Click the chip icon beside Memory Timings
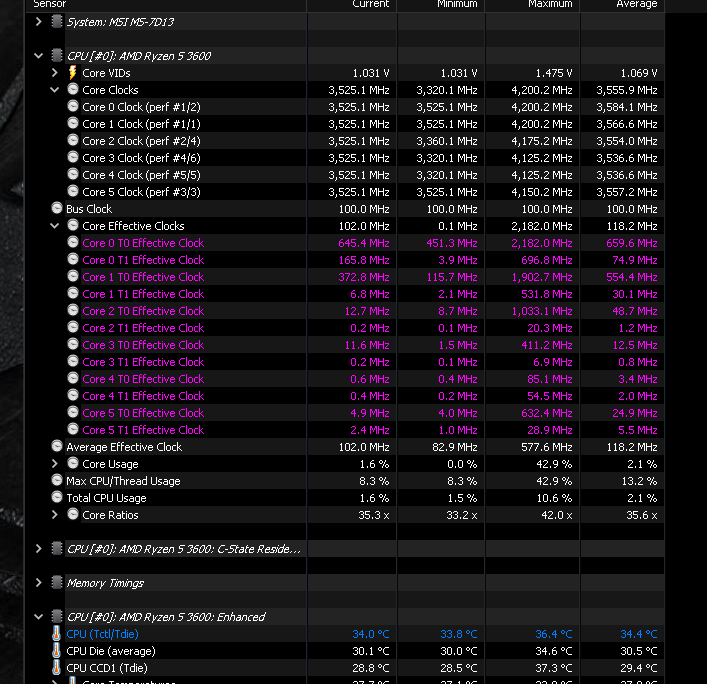707x684 pixels. pos(56,583)
